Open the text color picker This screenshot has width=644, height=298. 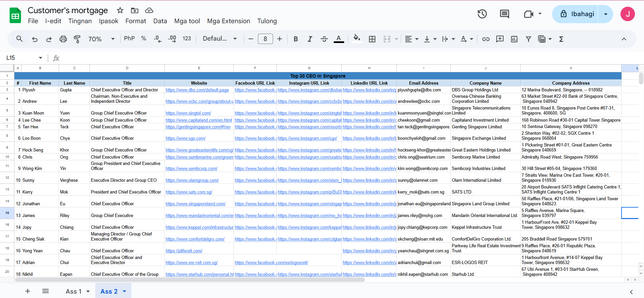tap(339, 39)
